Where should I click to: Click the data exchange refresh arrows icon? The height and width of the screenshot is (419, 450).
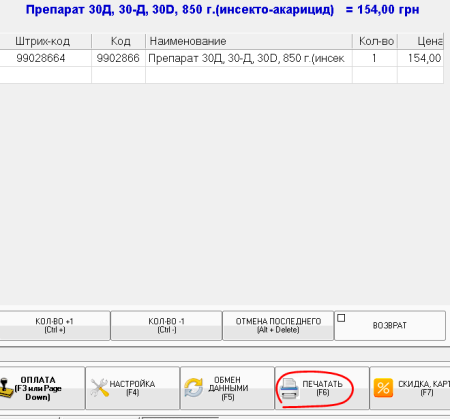pos(193,388)
